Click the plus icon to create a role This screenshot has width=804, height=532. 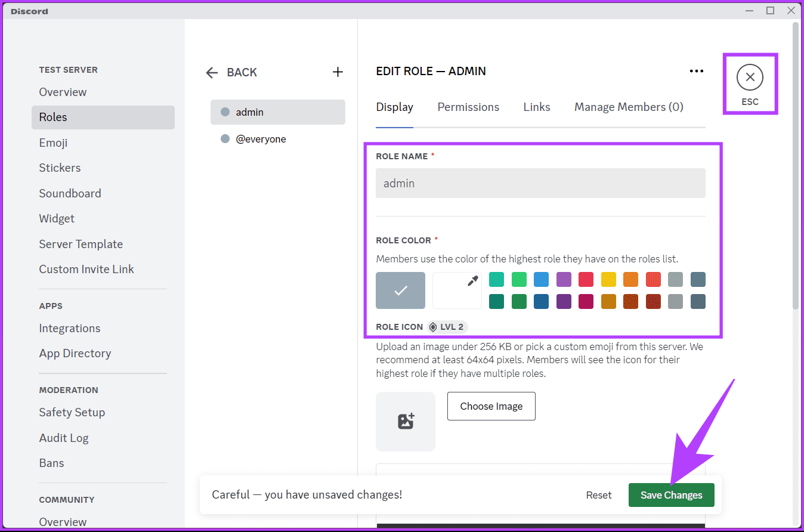(338, 72)
